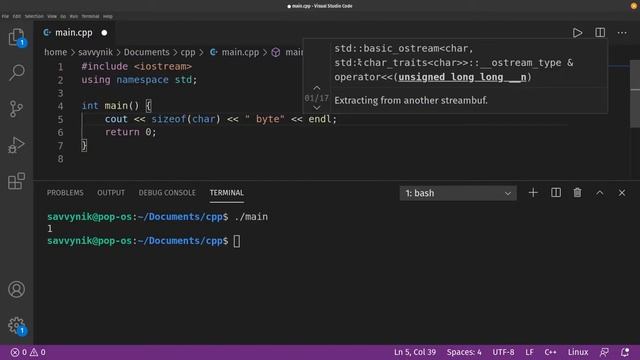Viewport: 640px width, 360px height.
Task: Open the View menu
Action: tap(52, 16)
